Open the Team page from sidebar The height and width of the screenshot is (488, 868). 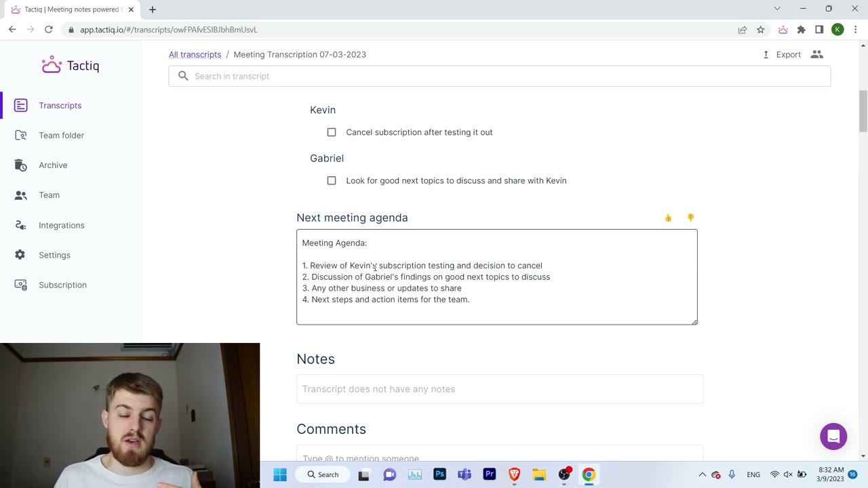click(x=49, y=195)
